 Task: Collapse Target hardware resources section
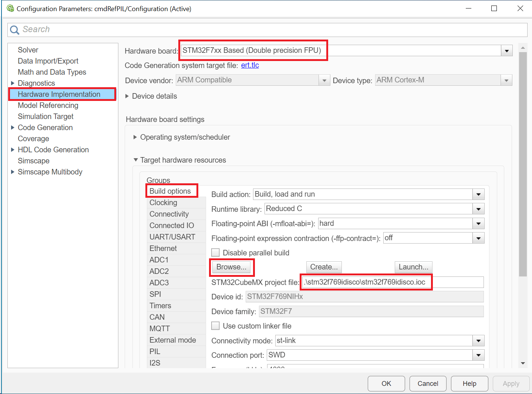coord(136,160)
